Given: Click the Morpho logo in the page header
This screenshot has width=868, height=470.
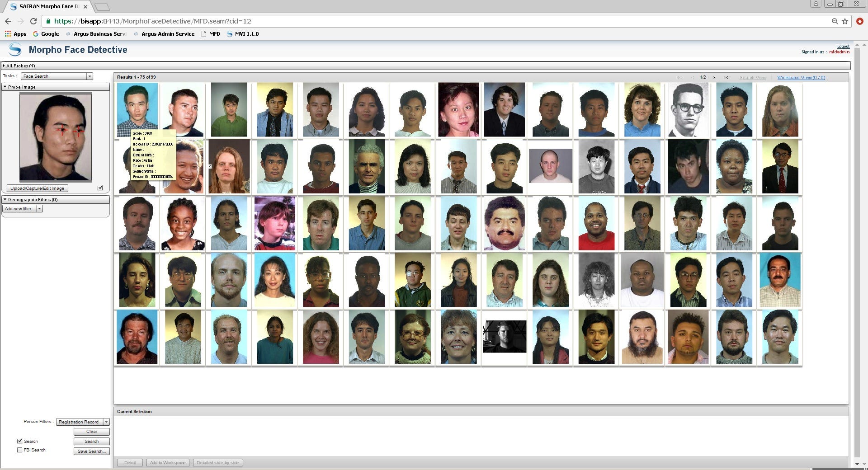Looking at the screenshot, I should pyautogui.click(x=15, y=50).
